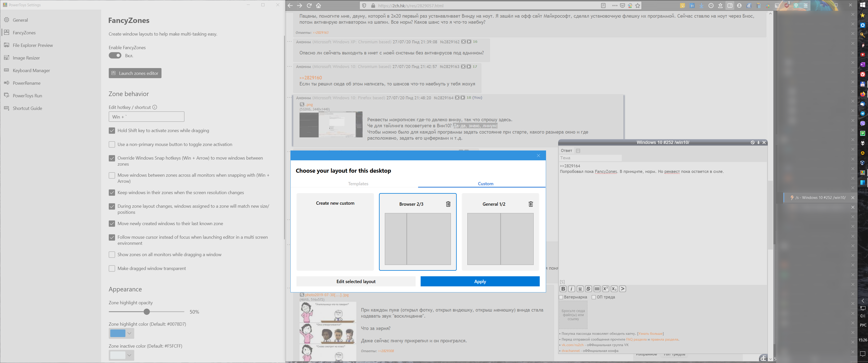Switch to the Templates tab
This screenshot has width=868, height=363.
(358, 184)
